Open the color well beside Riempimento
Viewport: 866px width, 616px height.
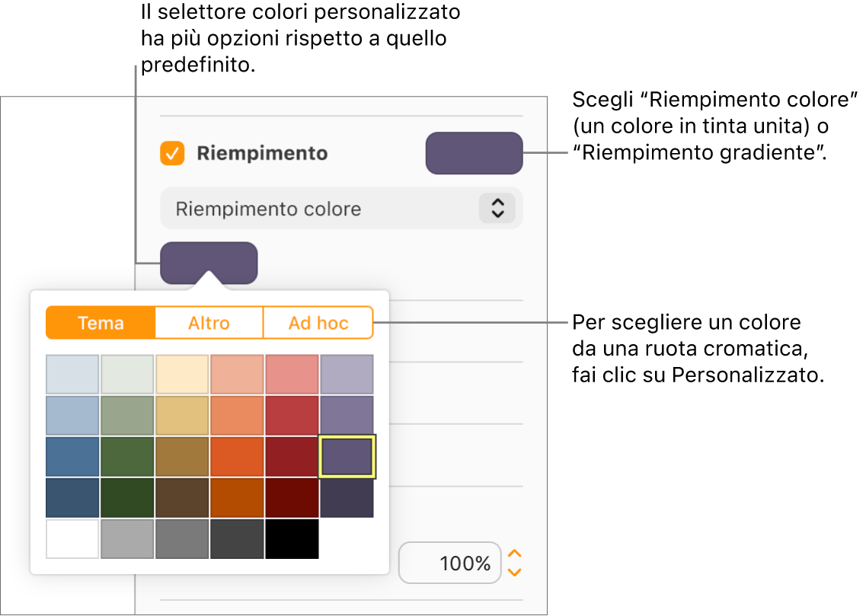474,152
